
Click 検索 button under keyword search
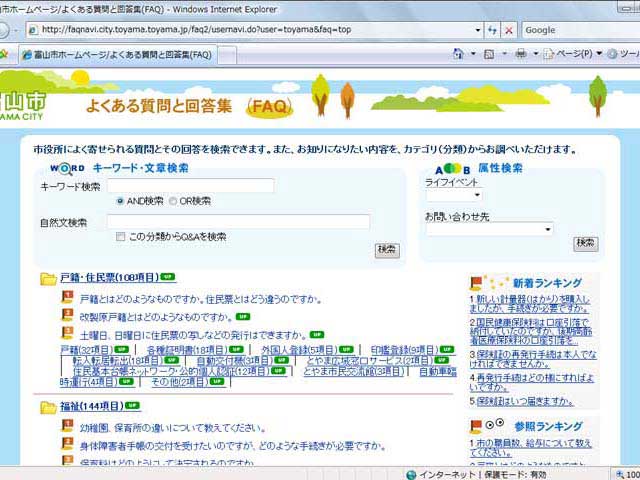(387, 249)
